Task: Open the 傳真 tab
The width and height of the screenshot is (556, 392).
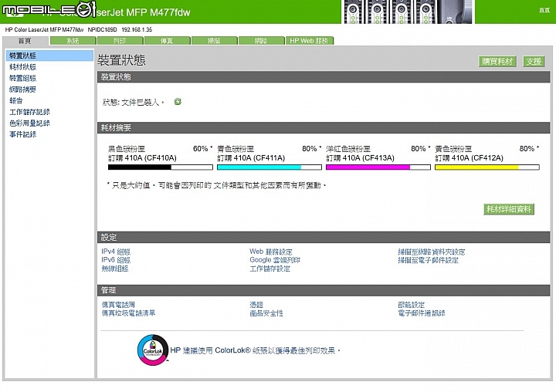Action: pyautogui.click(x=167, y=41)
